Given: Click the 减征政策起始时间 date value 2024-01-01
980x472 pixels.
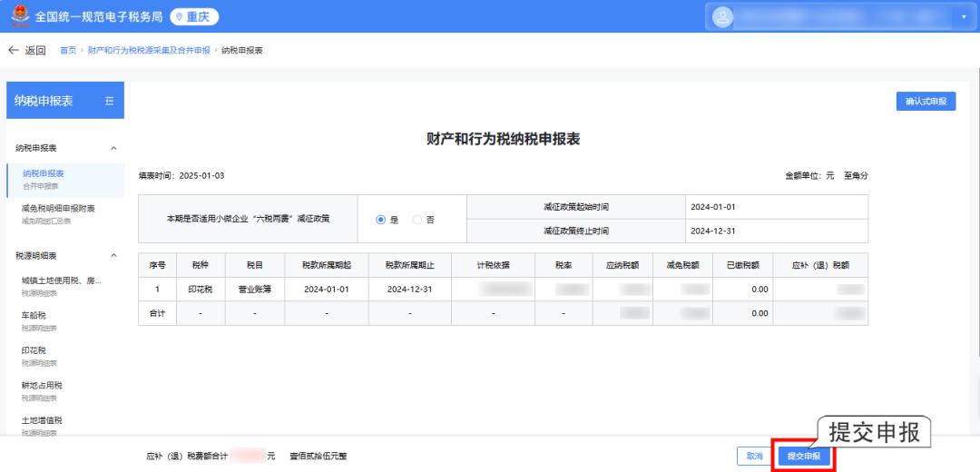Looking at the screenshot, I should [712, 207].
